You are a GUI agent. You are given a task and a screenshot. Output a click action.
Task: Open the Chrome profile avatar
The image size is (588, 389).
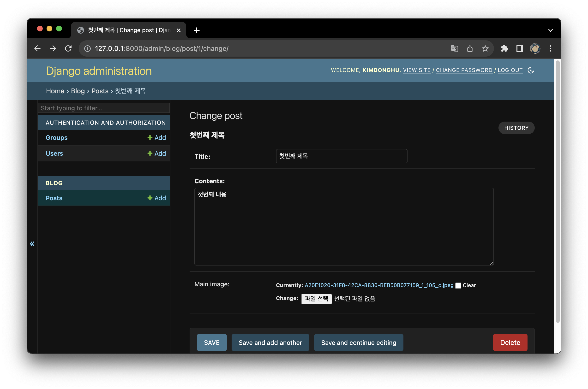click(x=535, y=48)
